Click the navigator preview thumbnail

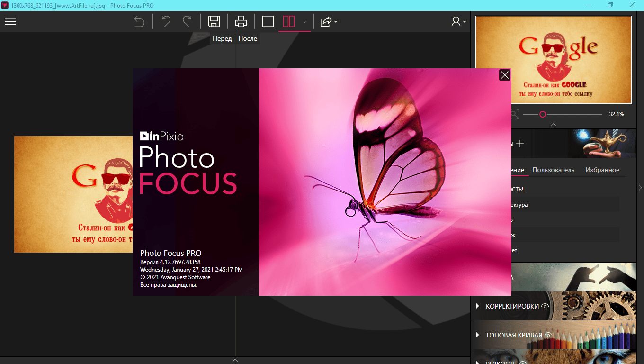[x=554, y=60]
